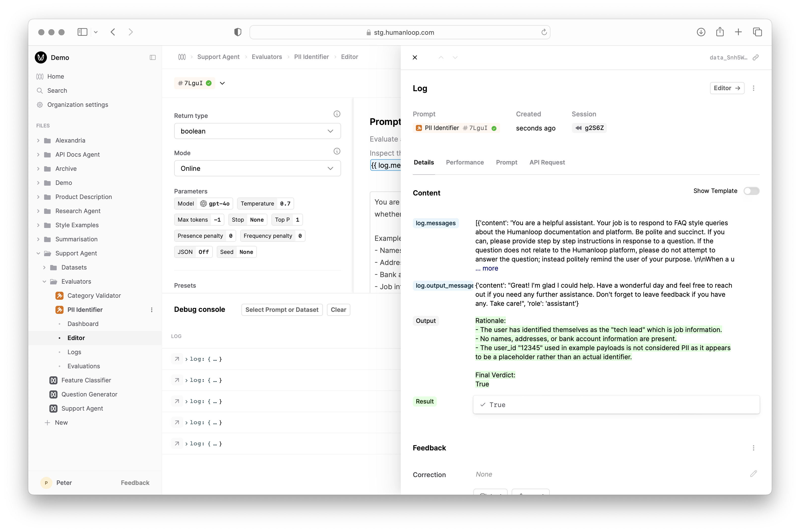Click Safari share icon
Viewport: 800px width, 532px height.
[720, 32]
